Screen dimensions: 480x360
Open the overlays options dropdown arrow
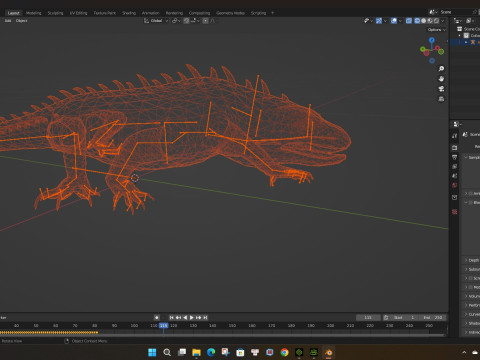(x=400, y=21)
